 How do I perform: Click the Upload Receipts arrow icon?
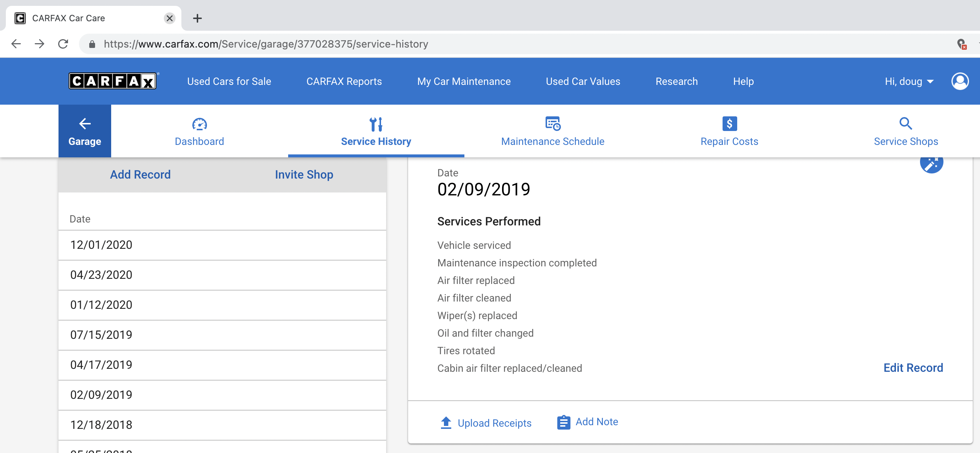tap(446, 423)
